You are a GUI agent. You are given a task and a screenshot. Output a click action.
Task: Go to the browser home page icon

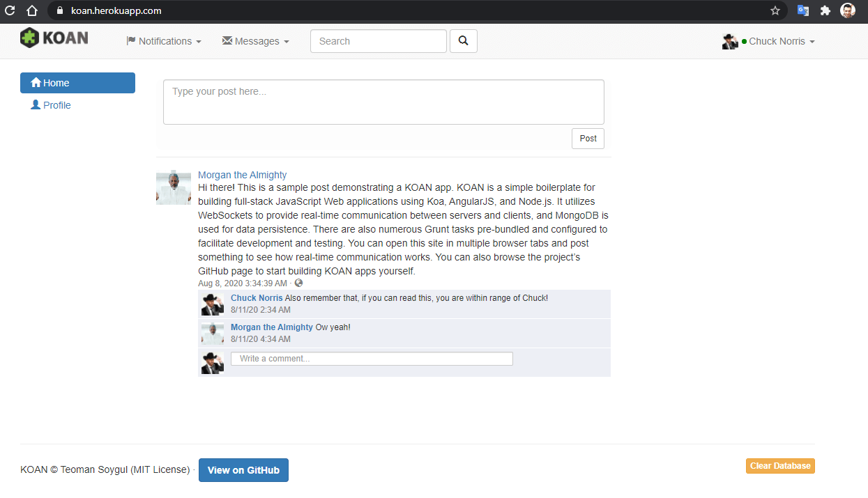coord(32,10)
